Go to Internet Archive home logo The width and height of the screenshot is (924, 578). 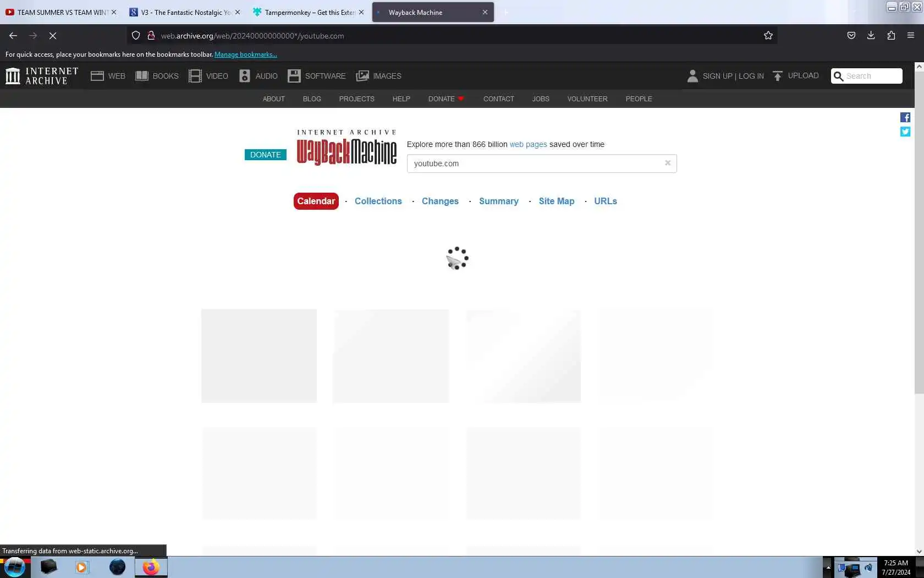pyautogui.click(x=42, y=76)
